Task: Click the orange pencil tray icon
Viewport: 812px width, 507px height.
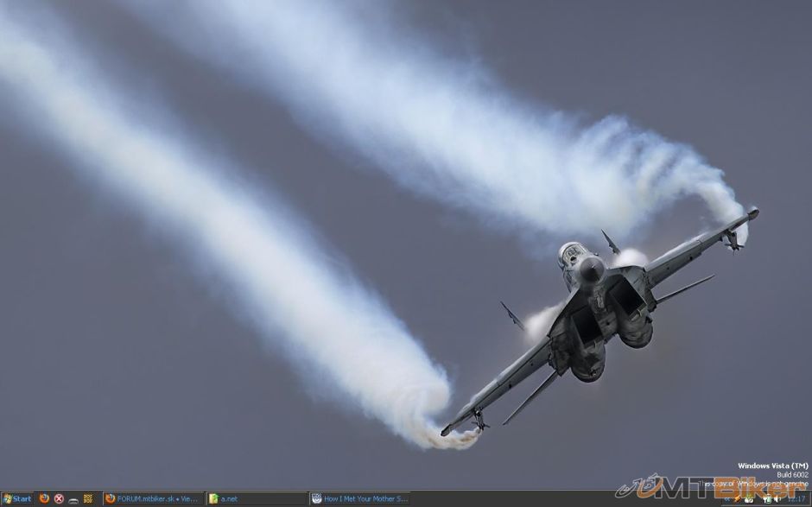Action: (x=738, y=499)
